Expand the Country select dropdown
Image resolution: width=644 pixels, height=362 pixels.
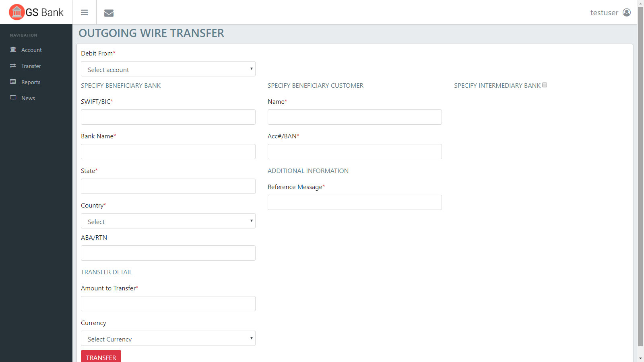[x=168, y=221]
